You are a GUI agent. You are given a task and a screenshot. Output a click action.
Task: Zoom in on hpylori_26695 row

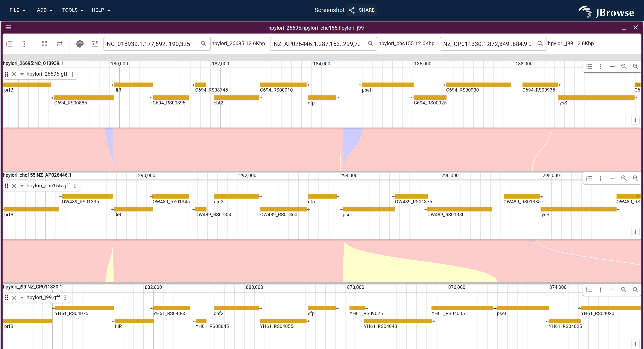(635, 66)
